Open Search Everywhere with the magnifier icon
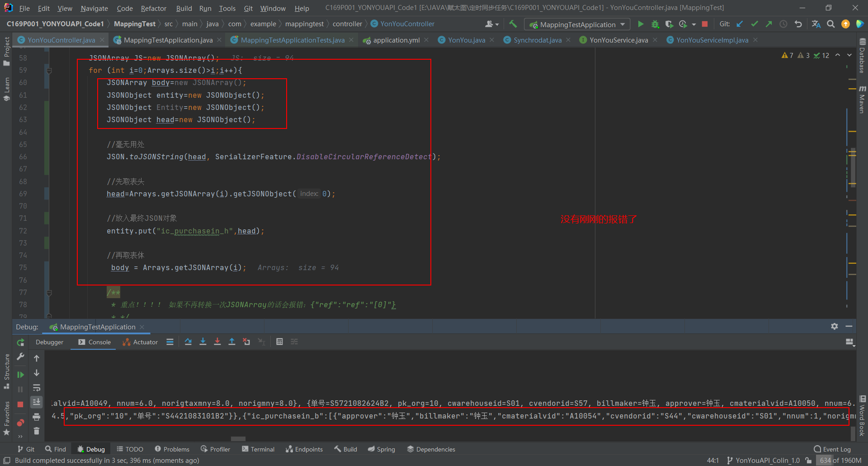 point(831,24)
